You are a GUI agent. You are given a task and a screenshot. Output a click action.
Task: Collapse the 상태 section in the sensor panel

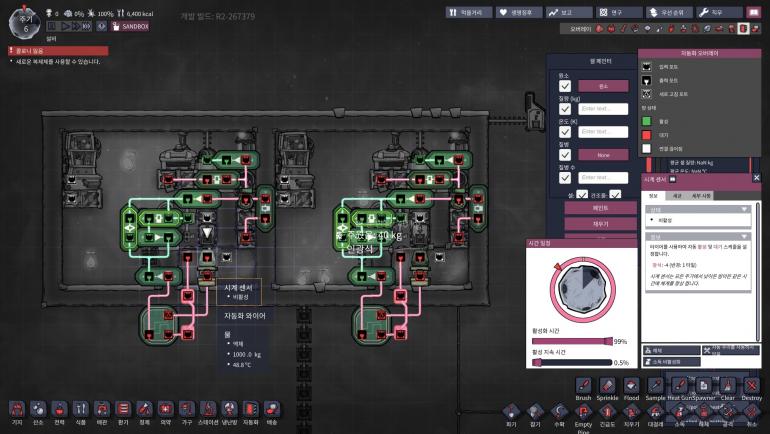pos(744,209)
